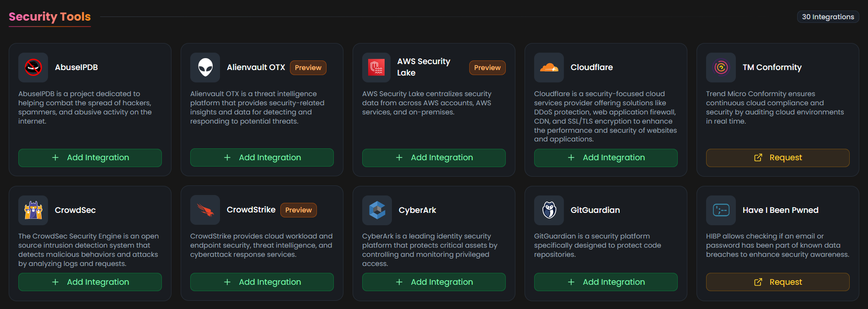The height and width of the screenshot is (309, 868).
Task: Click the TM Conformity logo icon
Action: pos(721,67)
